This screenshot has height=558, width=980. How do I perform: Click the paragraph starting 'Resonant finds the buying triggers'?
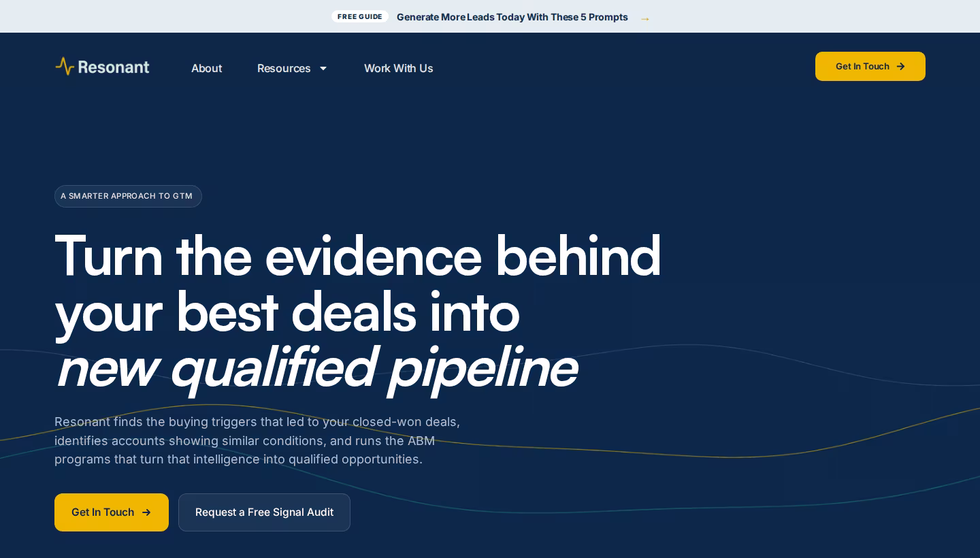point(257,440)
